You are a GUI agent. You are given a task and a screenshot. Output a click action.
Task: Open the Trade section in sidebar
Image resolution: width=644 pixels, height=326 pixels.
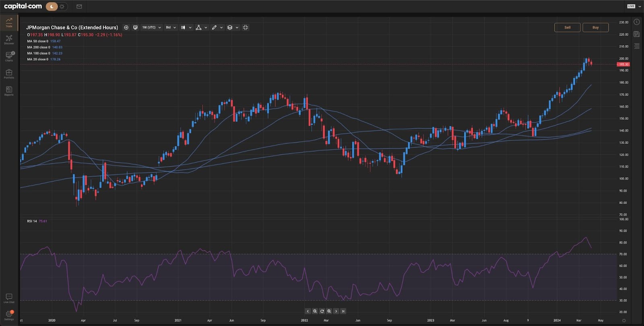click(x=9, y=22)
